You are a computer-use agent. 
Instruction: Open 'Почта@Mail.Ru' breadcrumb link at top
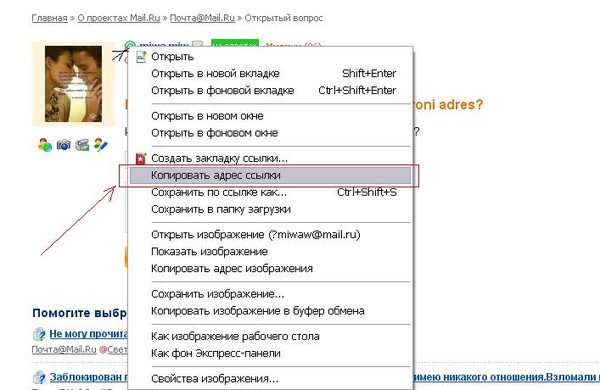pos(202,18)
